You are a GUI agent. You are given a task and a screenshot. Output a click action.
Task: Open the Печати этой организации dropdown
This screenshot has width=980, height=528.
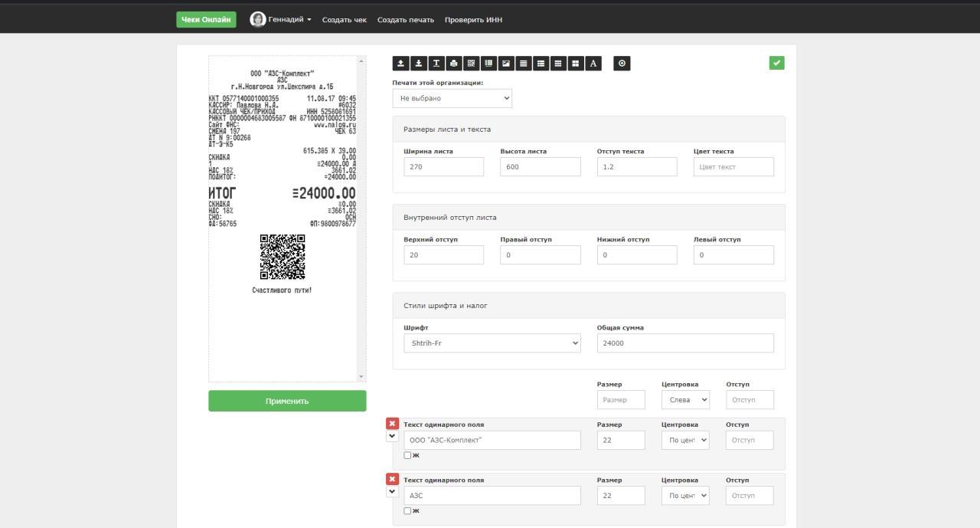coord(452,98)
